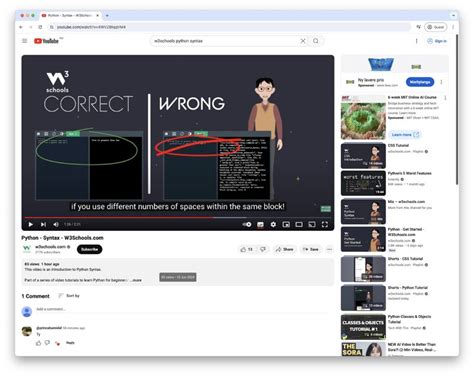Click the browser address bar URL
This screenshot has width=474, height=376.
pyautogui.click(x=91, y=27)
